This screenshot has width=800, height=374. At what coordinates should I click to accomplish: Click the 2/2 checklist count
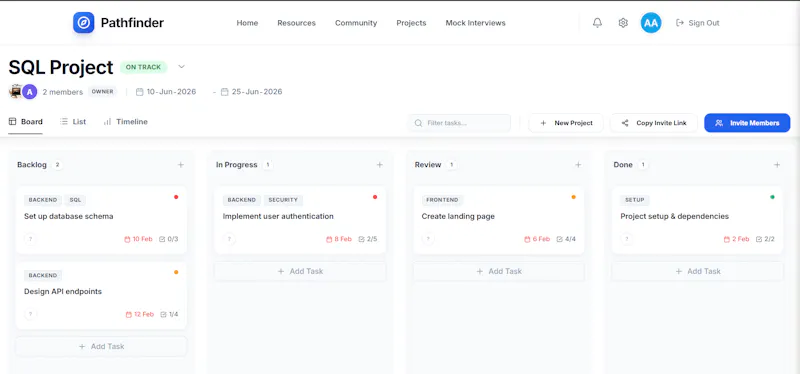tap(765, 239)
